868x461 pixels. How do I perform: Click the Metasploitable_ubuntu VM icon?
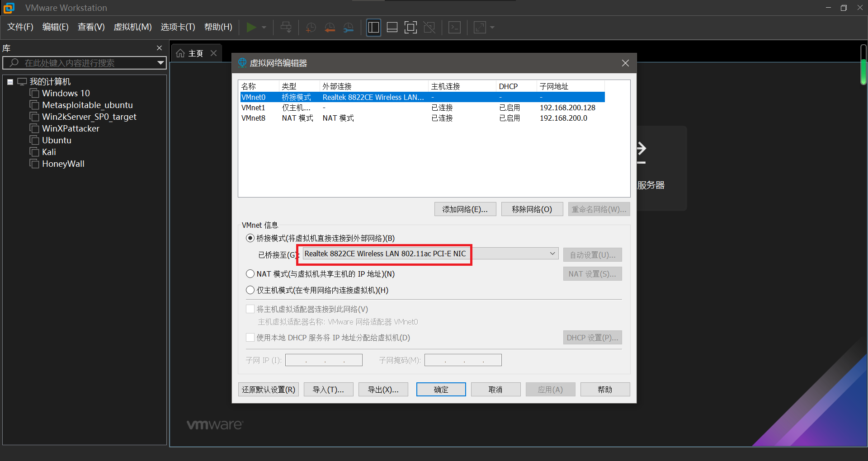(x=34, y=105)
